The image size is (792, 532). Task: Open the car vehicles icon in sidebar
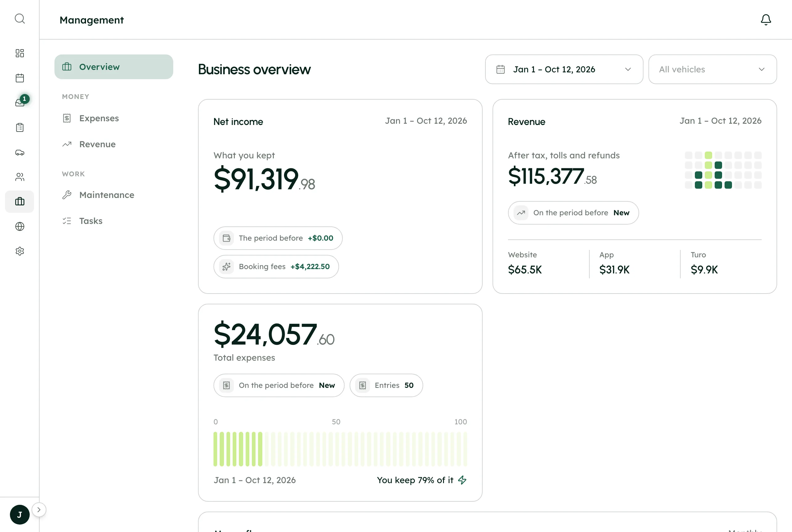click(20, 152)
